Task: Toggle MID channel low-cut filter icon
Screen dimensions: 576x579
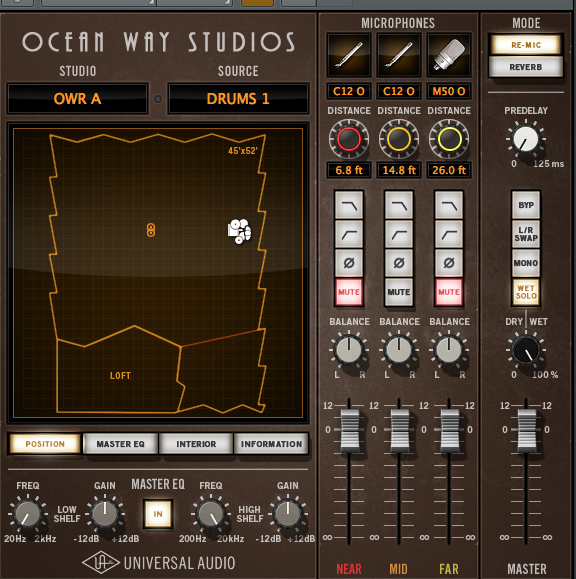Action: coord(399,234)
